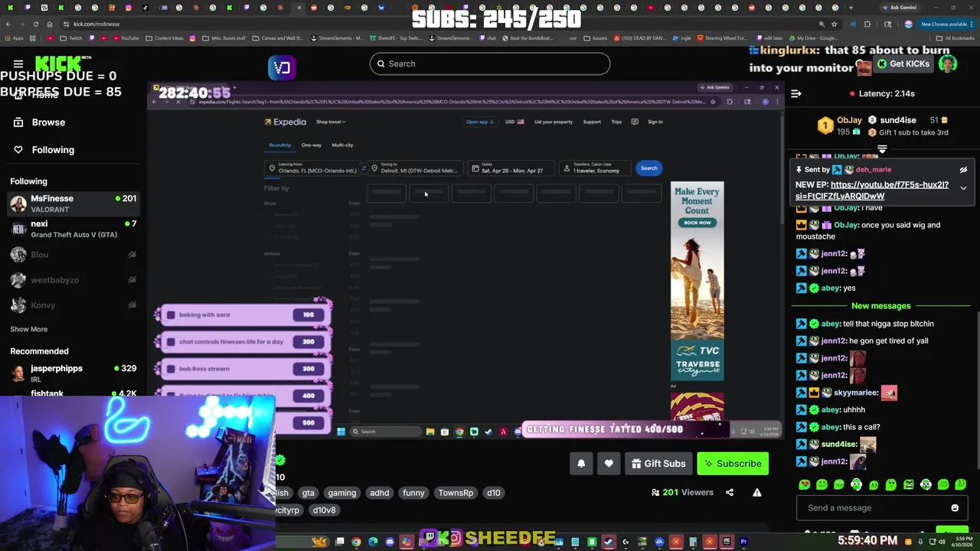The width and height of the screenshot is (980, 551).
Task: Reload the page with the Chrome refresh button
Action: pos(36,24)
